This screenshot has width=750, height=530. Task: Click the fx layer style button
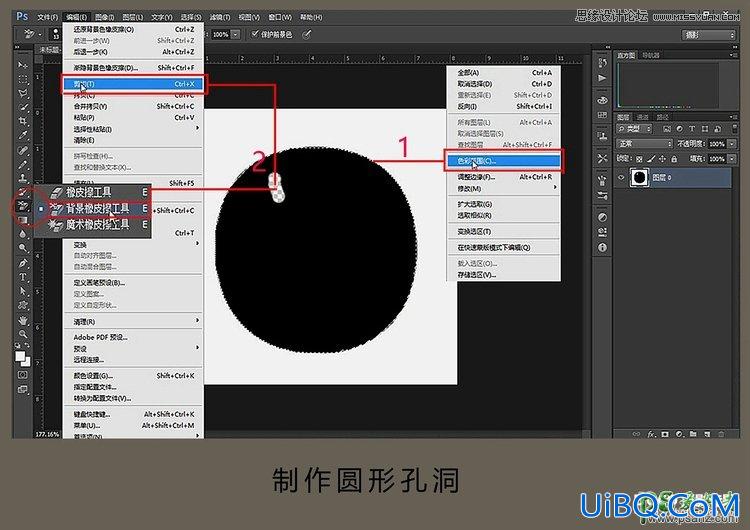(651, 434)
